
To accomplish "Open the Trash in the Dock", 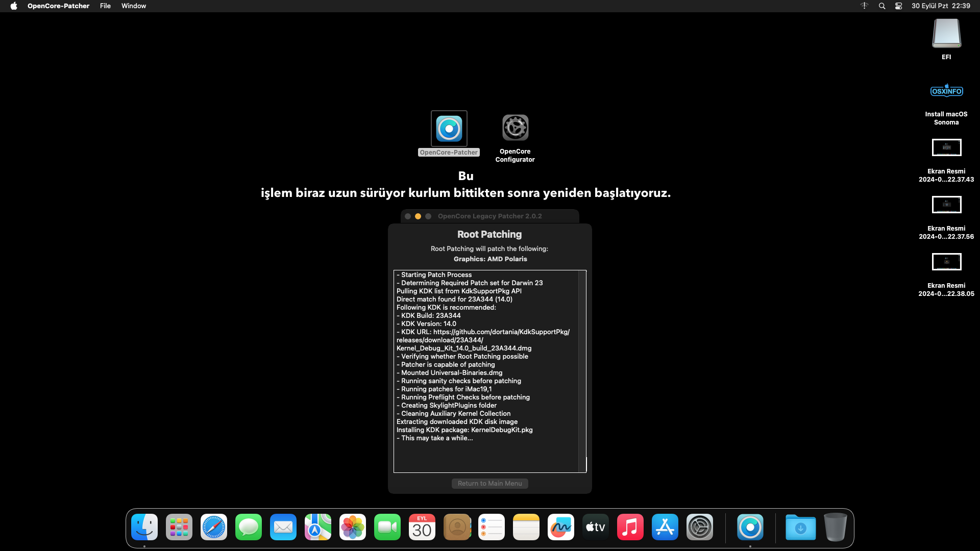I will pyautogui.click(x=835, y=528).
